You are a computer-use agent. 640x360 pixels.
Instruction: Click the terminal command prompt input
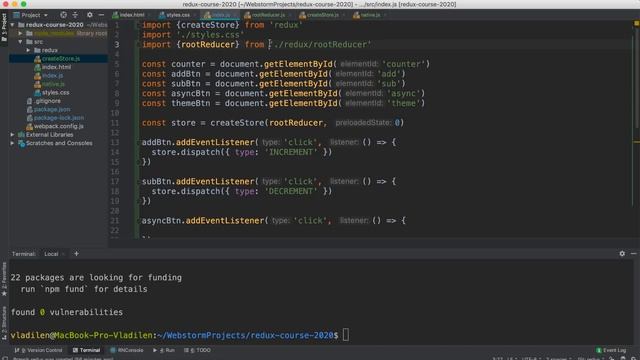(346, 335)
